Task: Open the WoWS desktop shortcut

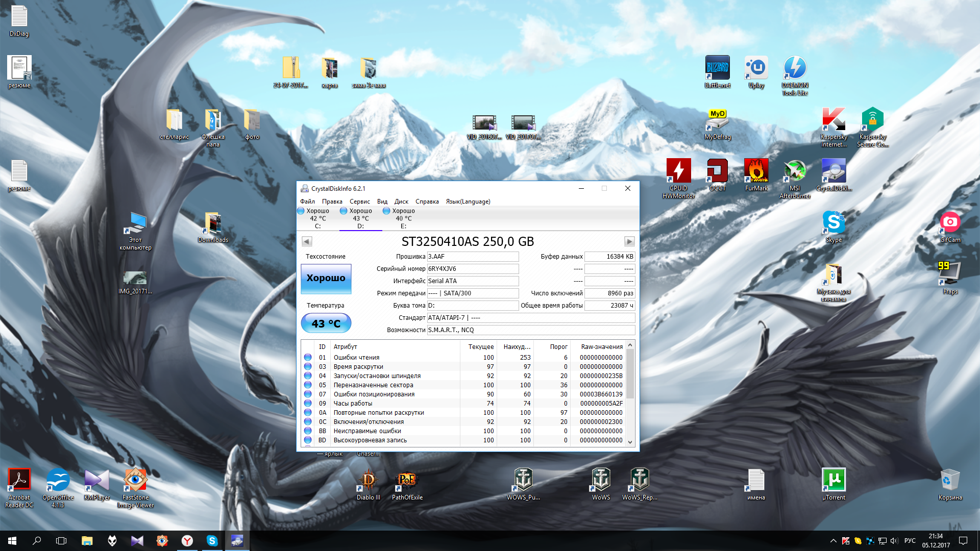Action: (601, 484)
